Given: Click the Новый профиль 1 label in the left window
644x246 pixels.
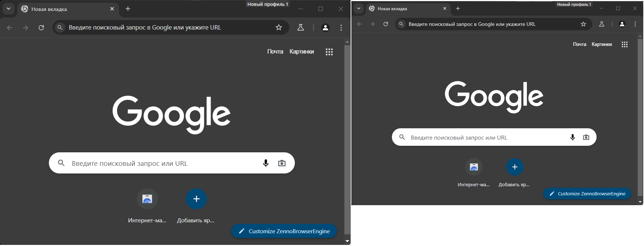Looking at the screenshot, I should [x=267, y=4].
